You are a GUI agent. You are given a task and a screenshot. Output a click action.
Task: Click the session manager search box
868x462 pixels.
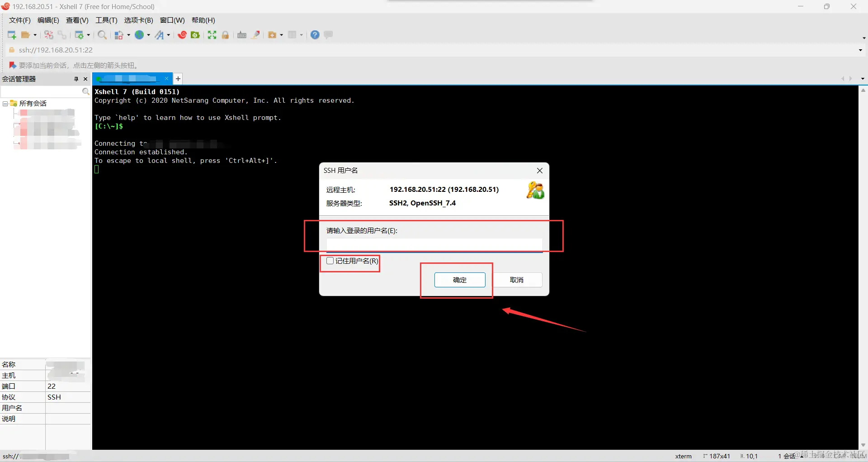[41, 92]
